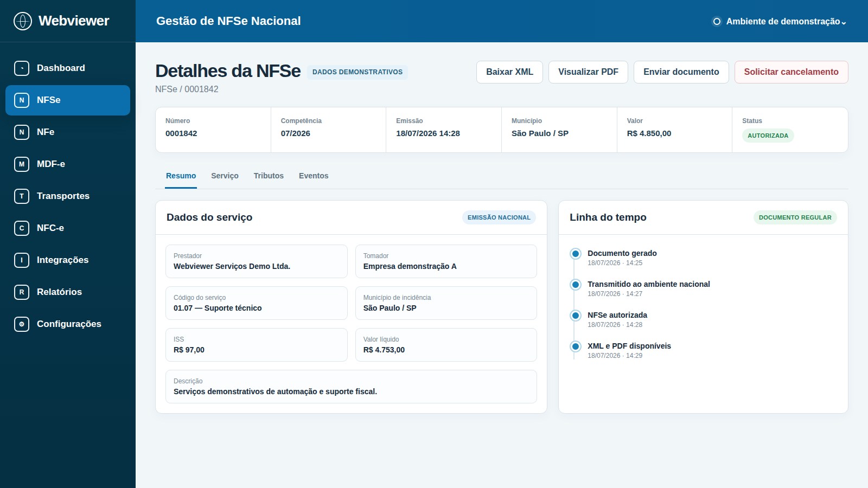Click the Município value São Paulo / SP
Viewport: 868px width, 488px height.
pyautogui.click(x=540, y=133)
